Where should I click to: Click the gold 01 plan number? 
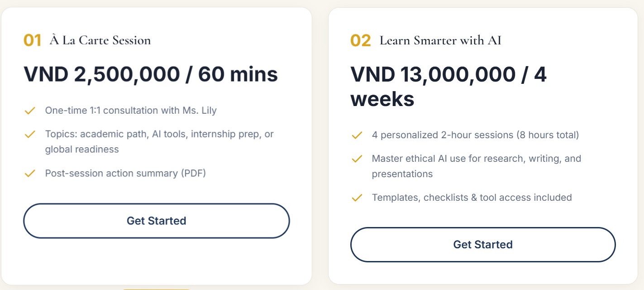(x=32, y=40)
